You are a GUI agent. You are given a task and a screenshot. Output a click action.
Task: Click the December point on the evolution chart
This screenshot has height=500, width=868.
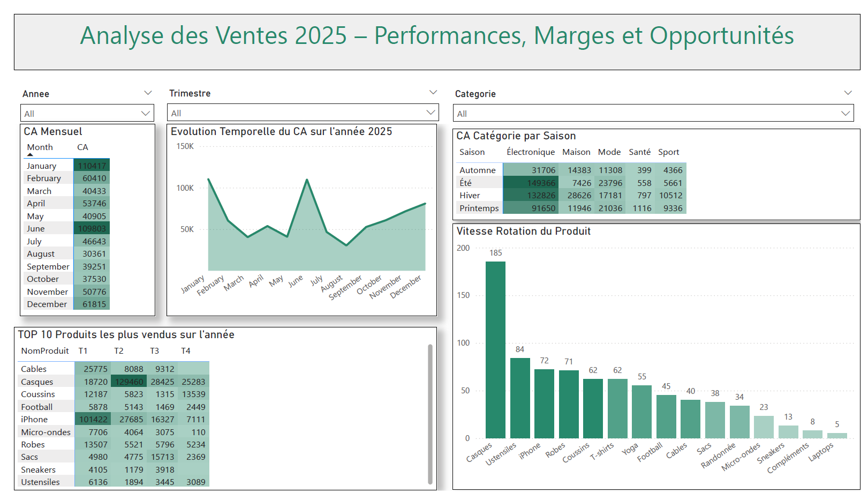[x=425, y=203]
